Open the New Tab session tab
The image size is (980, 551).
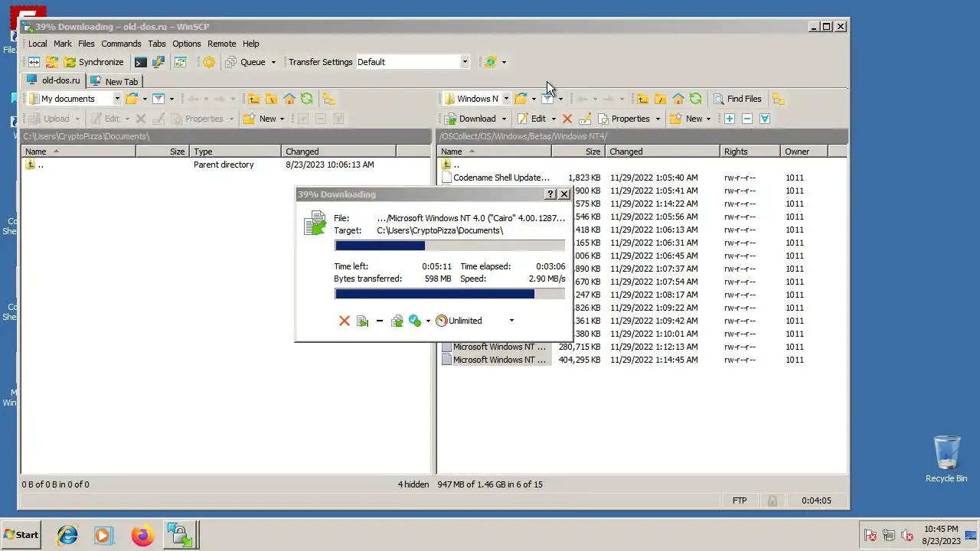pyautogui.click(x=114, y=81)
